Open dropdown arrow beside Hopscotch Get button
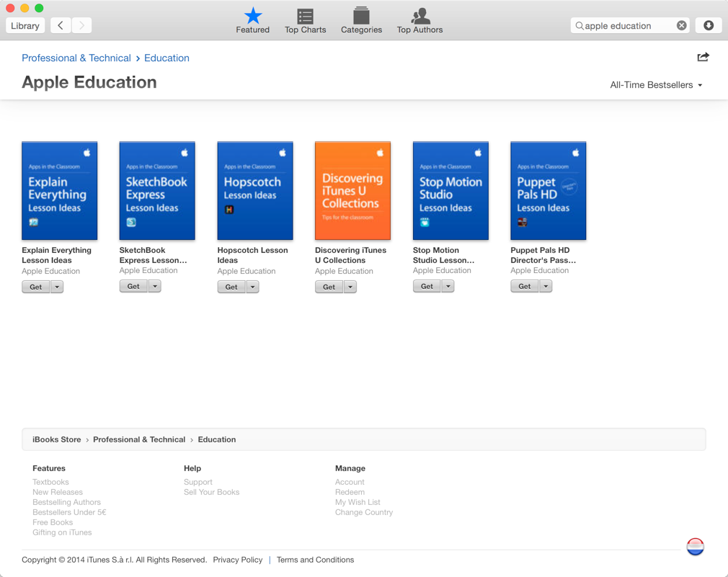 pyautogui.click(x=252, y=287)
